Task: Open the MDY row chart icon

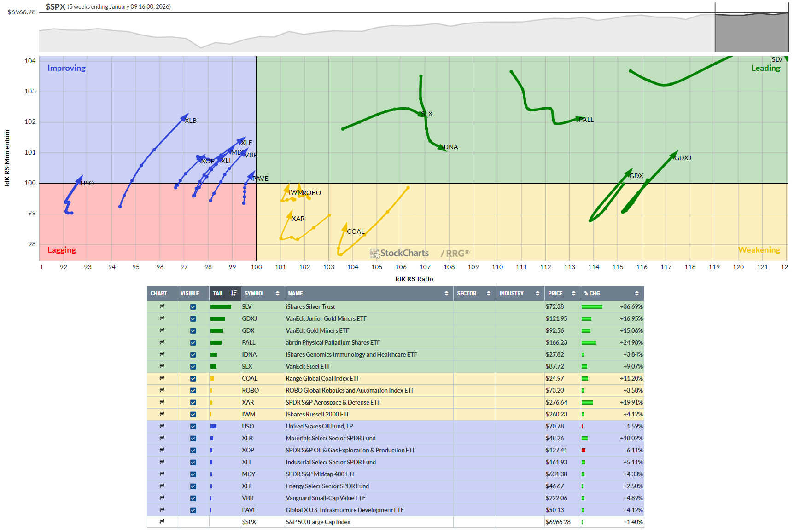Action: coord(162,474)
